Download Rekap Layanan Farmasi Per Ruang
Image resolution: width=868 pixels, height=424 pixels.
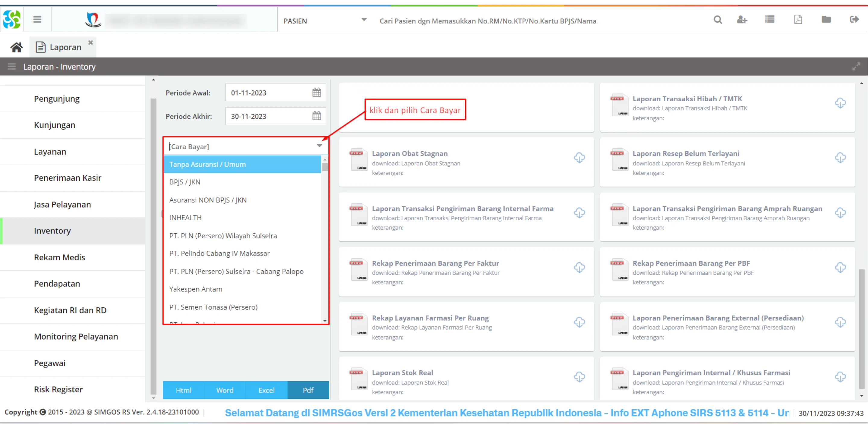click(x=579, y=322)
